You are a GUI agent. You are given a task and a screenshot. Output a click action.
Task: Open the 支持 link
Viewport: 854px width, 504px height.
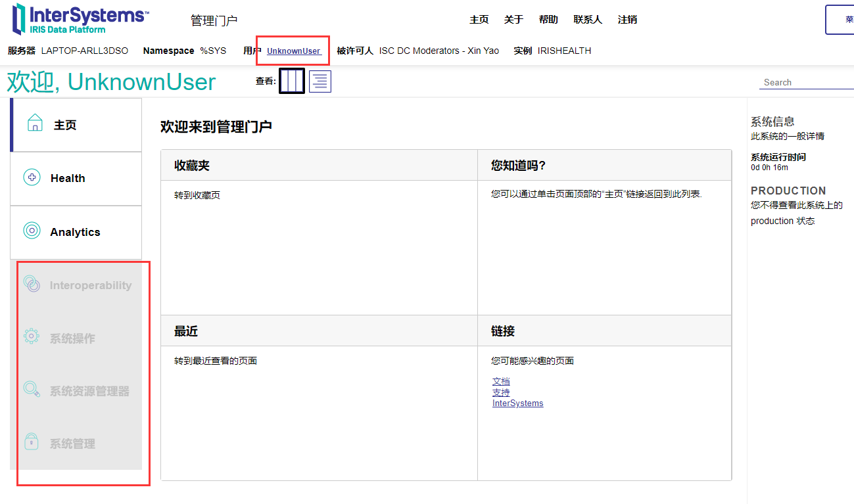tap(501, 392)
